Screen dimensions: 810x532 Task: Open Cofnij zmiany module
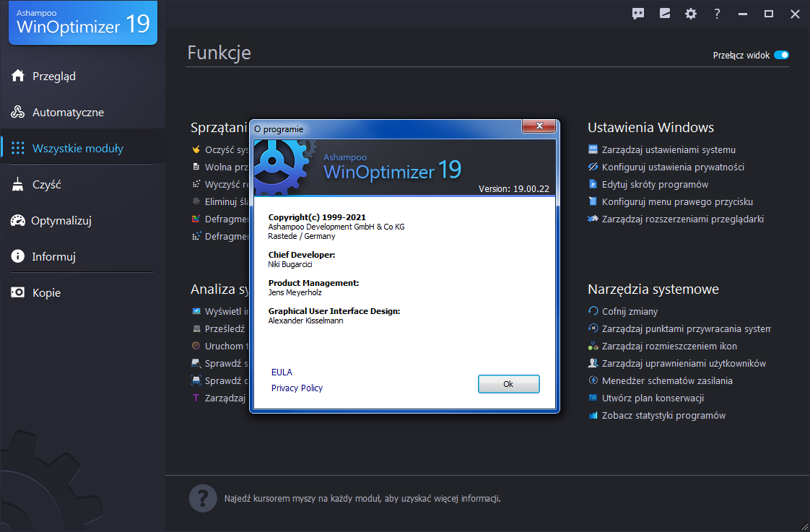click(630, 311)
